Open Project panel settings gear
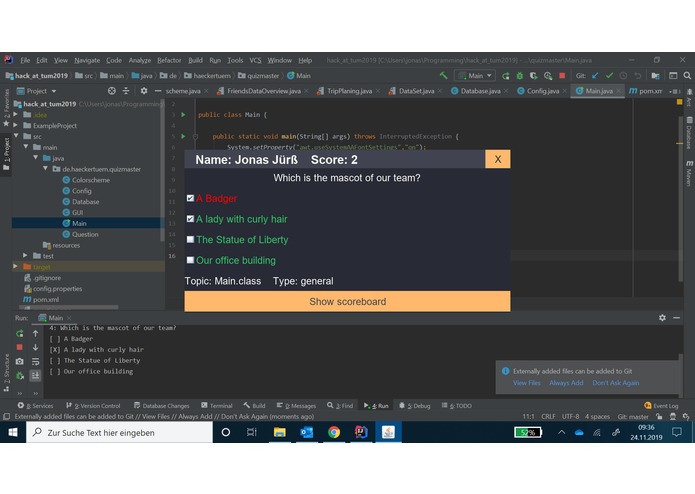 144,91
